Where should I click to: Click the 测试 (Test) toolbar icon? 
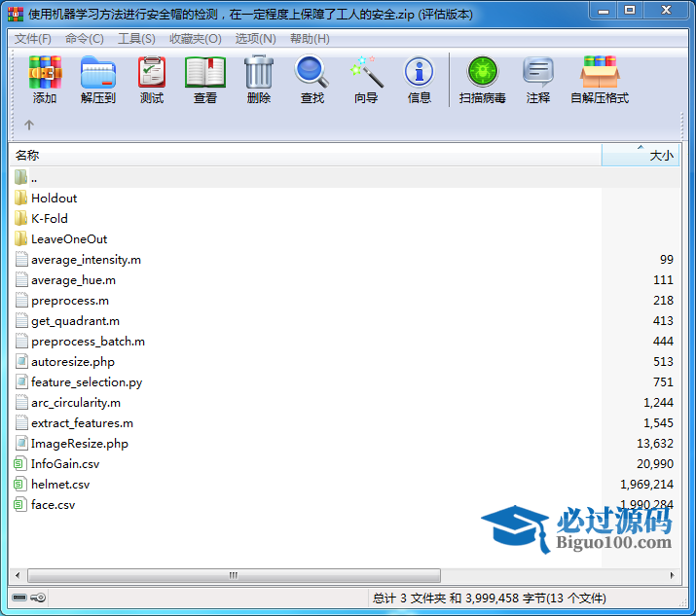[x=152, y=72]
